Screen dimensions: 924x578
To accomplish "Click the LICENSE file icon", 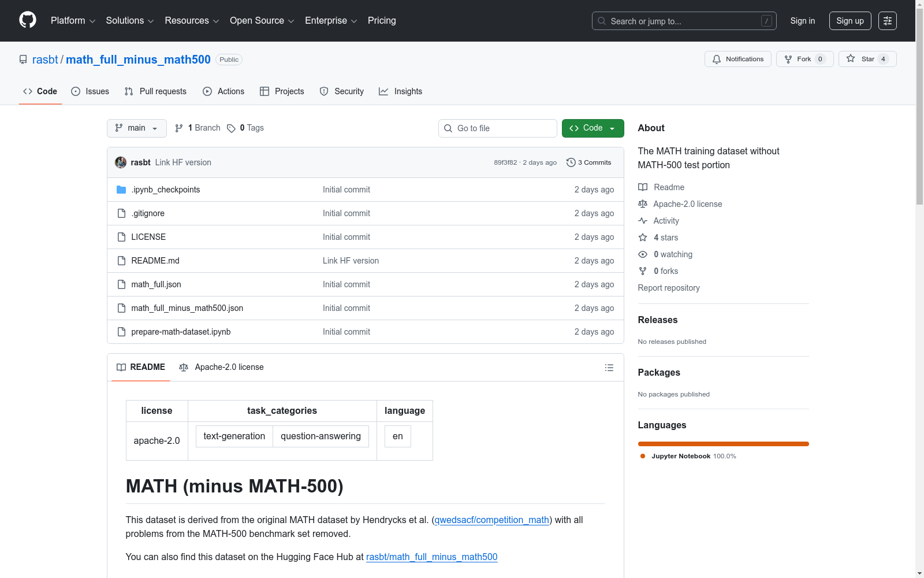I will (121, 237).
